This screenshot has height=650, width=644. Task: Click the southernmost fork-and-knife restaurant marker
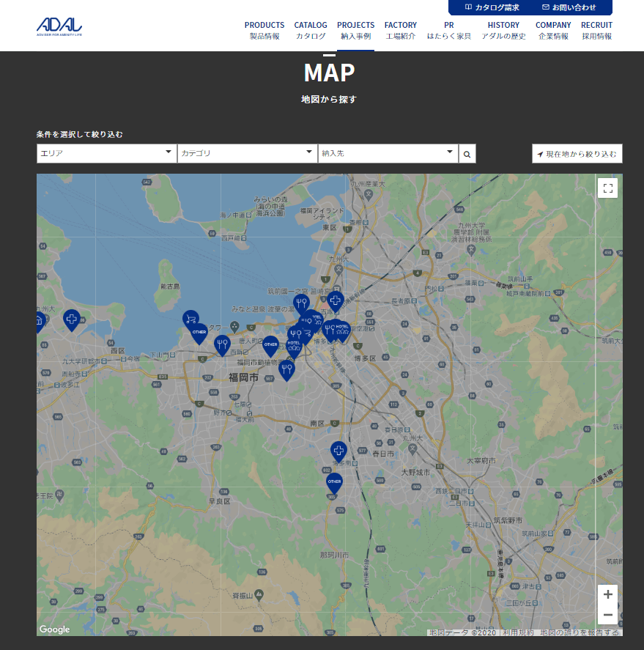tap(286, 369)
